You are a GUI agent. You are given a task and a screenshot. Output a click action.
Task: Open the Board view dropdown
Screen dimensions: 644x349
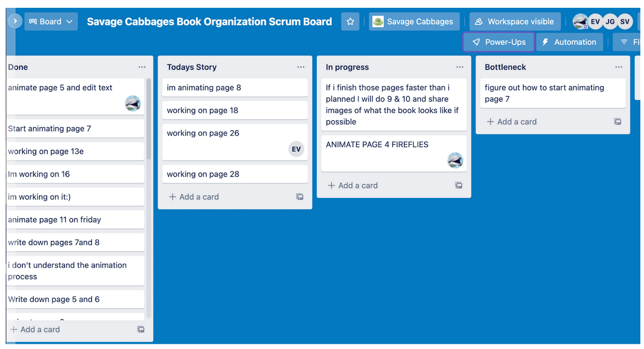point(50,21)
